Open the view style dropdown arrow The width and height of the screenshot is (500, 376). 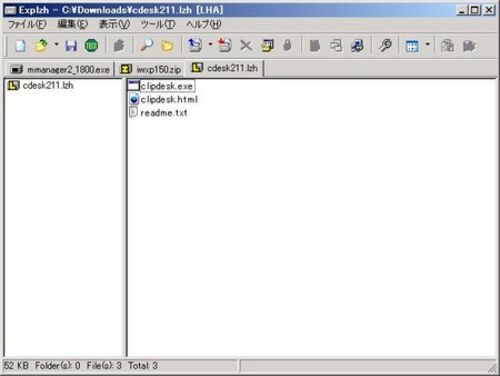(x=428, y=44)
